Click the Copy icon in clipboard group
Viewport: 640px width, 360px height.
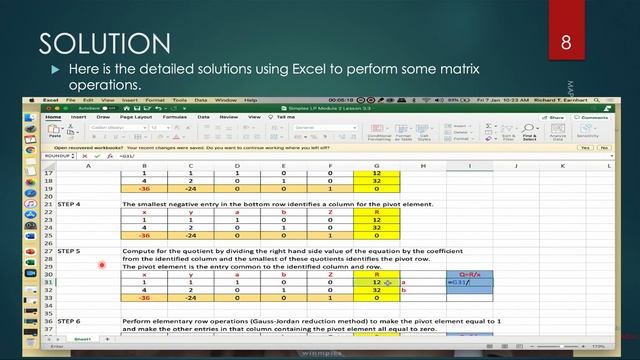[x=70, y=133]
